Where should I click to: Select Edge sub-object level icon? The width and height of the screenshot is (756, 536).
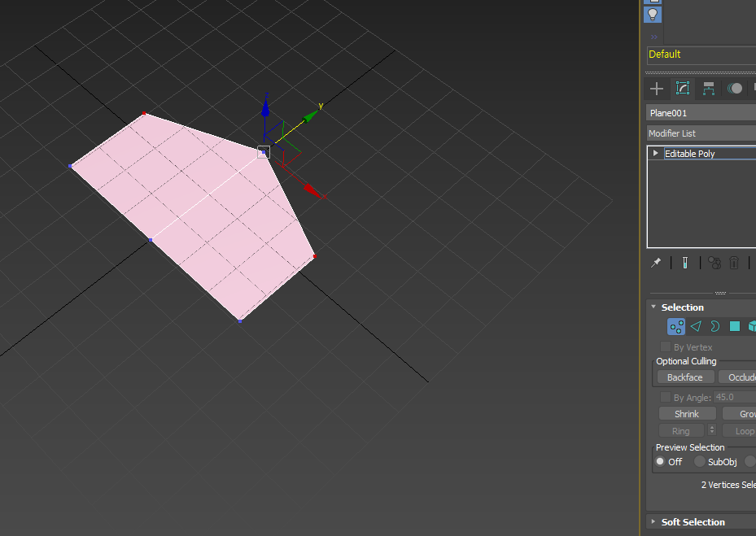point(696,326)
